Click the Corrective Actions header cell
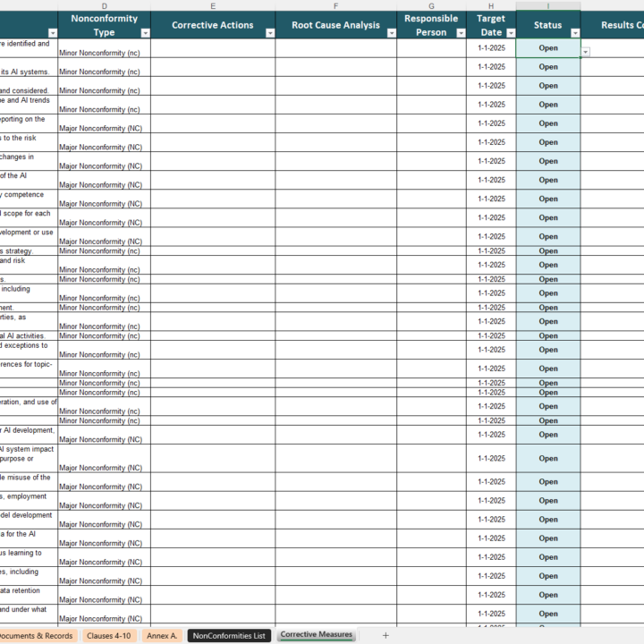 pyautogui.click(x=213, y=25)
